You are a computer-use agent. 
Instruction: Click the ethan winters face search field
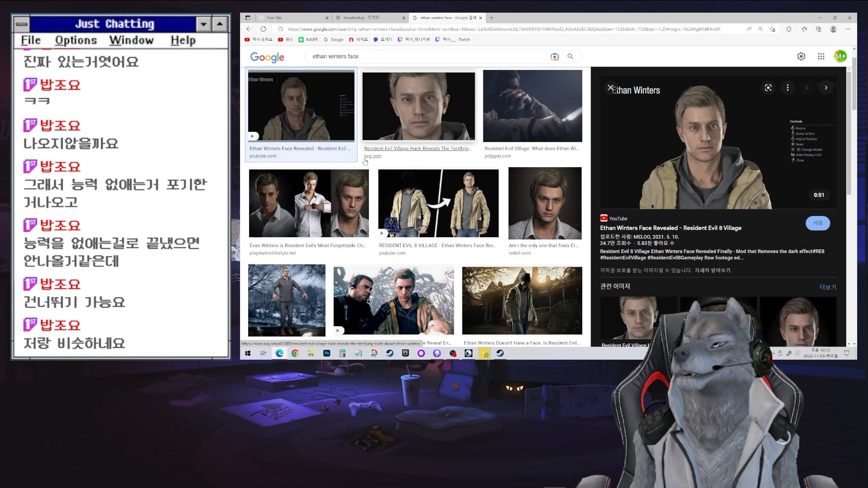pos(425,56)
